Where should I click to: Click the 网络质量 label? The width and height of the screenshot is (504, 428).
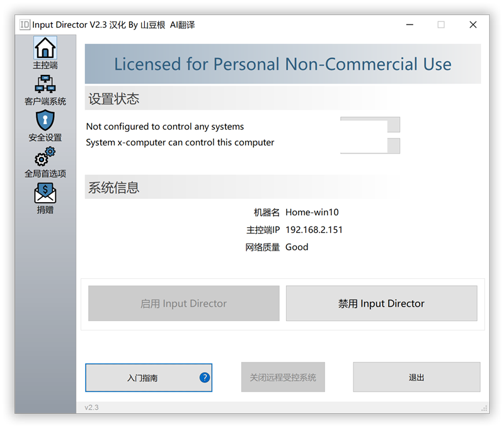[x=262, y=247]
